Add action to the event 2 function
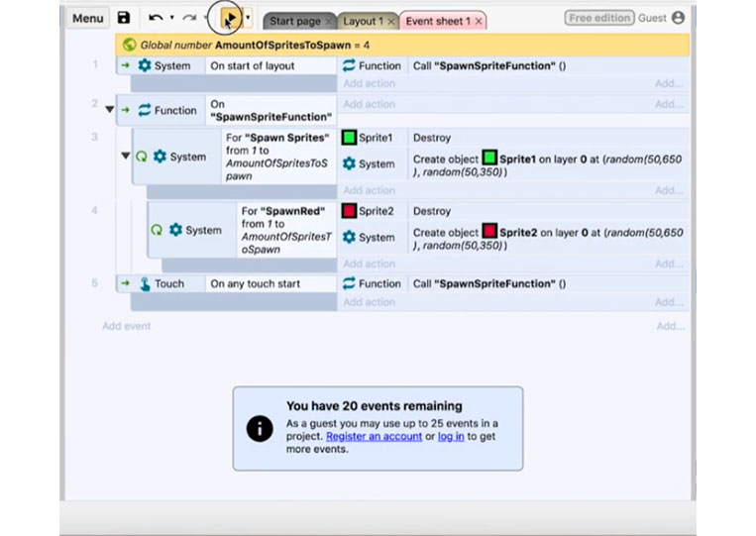Viewport: 756px width, 536px height. point(369,104)
